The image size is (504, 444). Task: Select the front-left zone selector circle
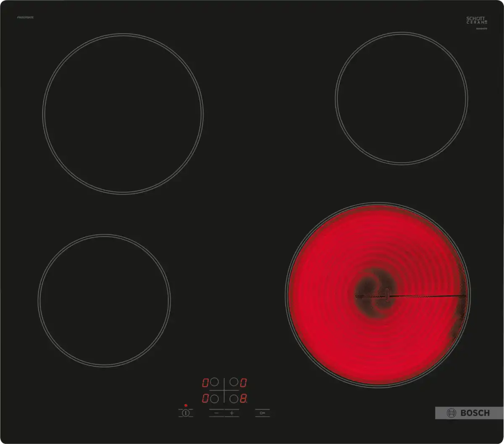[214, 398]
